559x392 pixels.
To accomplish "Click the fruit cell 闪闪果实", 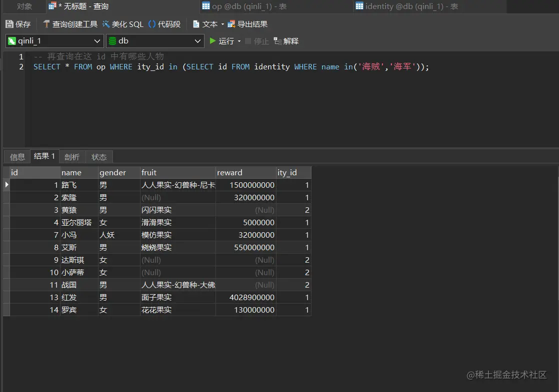I will pos(178,210).
